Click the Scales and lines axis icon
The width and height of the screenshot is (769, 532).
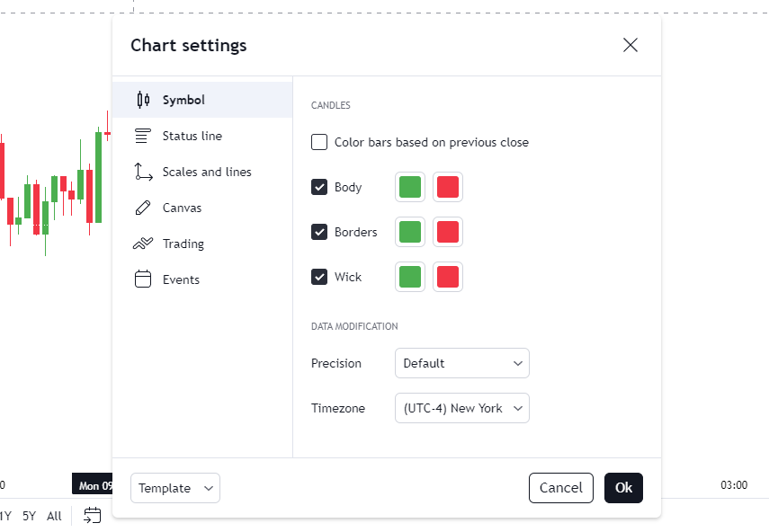tap(143, 172)
